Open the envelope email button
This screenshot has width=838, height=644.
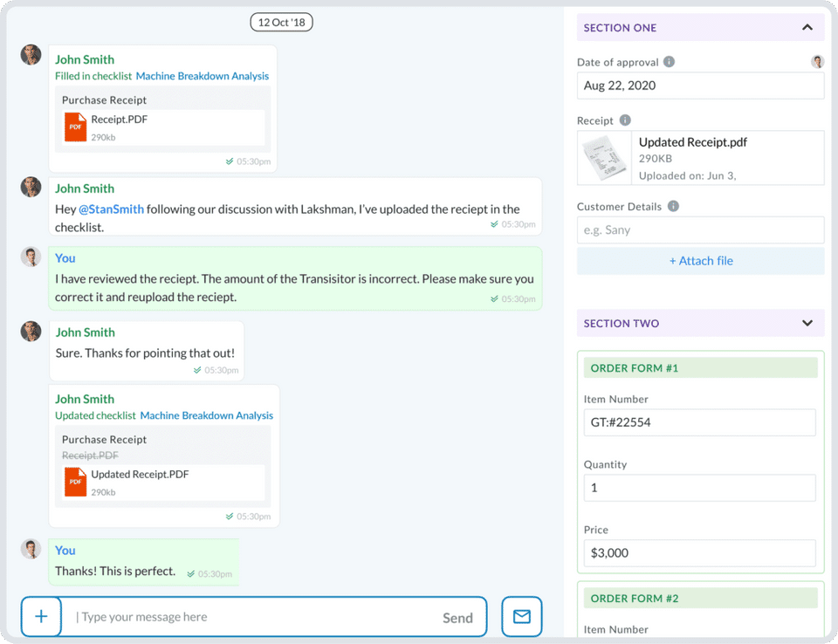[522, 617]
